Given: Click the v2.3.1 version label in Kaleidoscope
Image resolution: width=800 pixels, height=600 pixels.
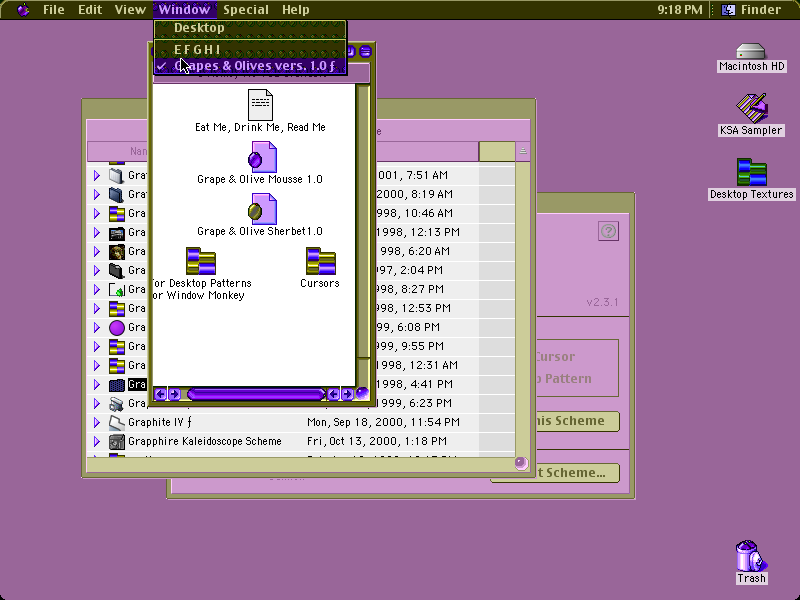Looking at the screenshot, I should pyautogui.click(x=602, y=302).
